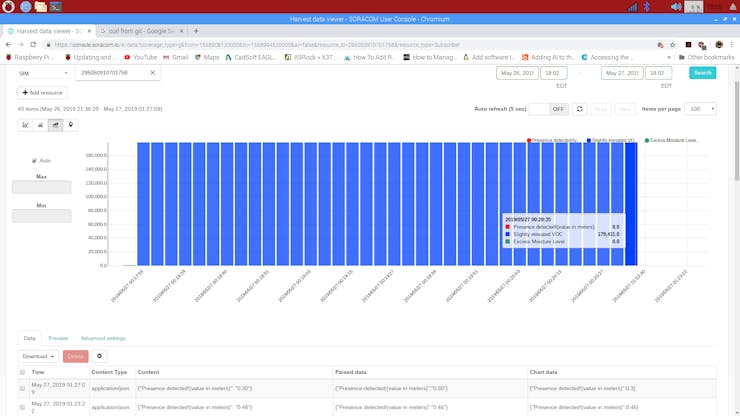Image resolution: width=740 pixels, height=416 pixels.
Task: Click the Search button
Action: tap(702, 73)
